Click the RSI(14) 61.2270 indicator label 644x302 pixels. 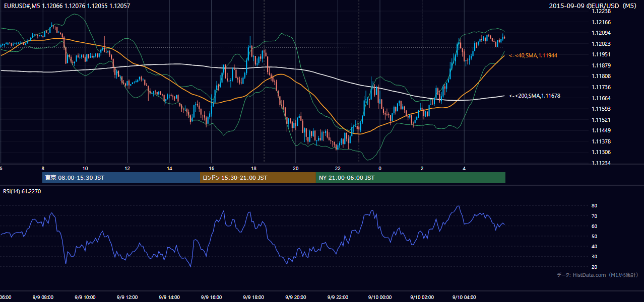(22, 191)
